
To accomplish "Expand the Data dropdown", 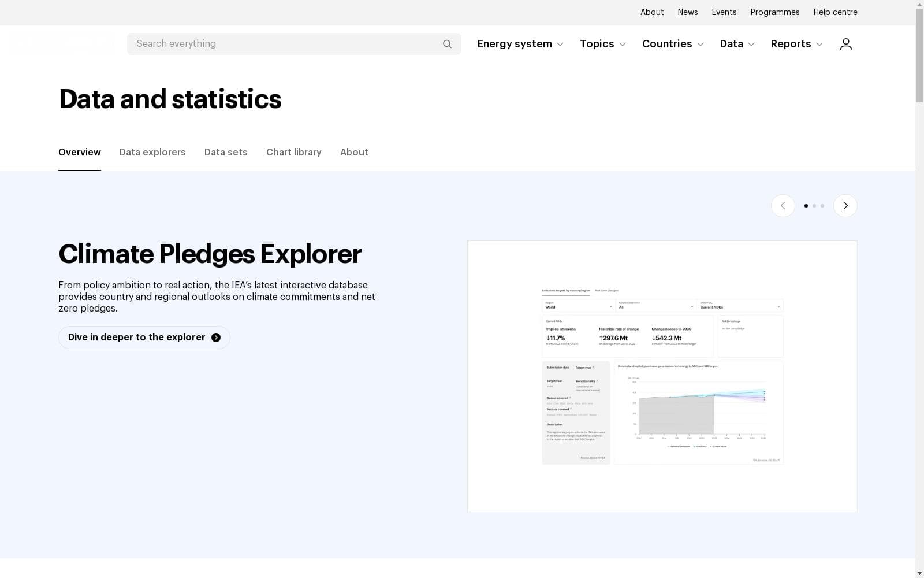I will 737,44.
